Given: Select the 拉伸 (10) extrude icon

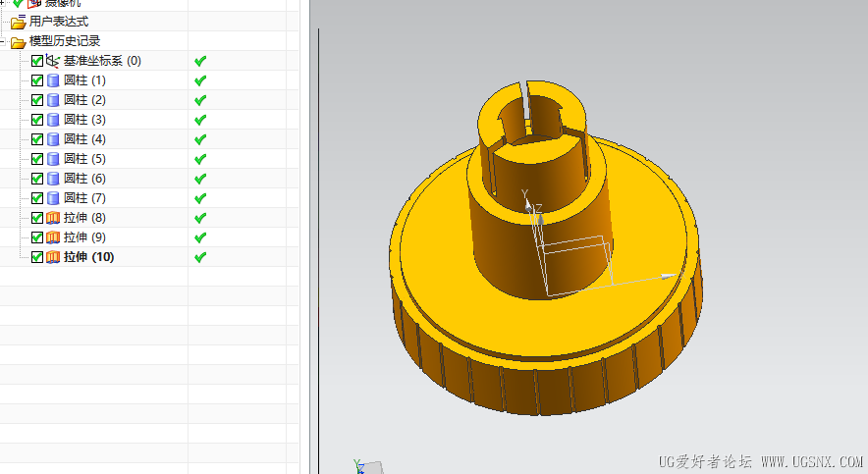Looking at the screenshot, I should pos(53,257).
